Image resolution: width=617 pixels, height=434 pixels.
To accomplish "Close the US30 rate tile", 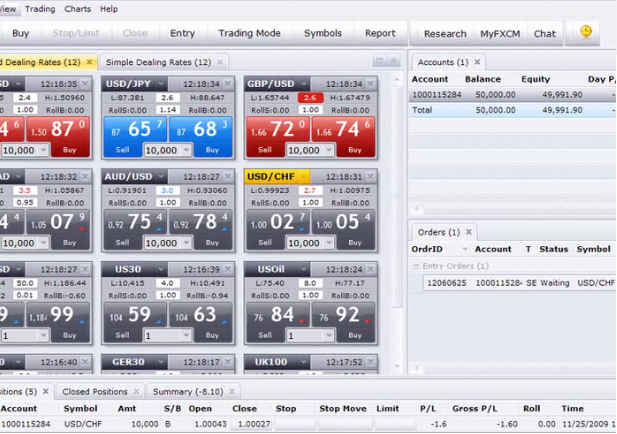I will pos(228,269).
